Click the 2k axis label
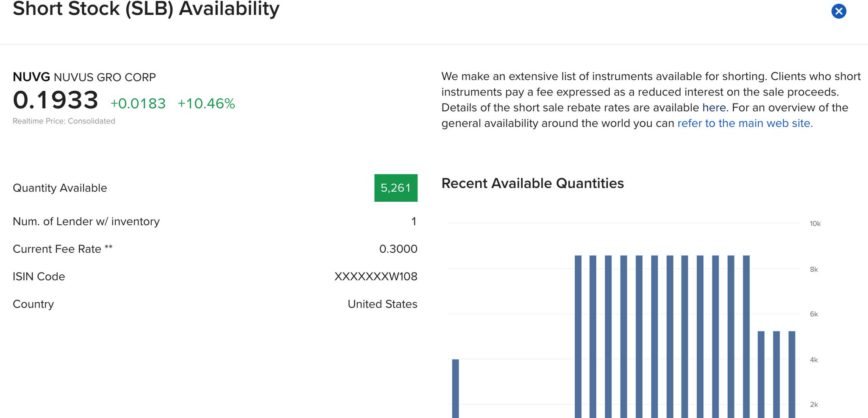 pos(814,404)
